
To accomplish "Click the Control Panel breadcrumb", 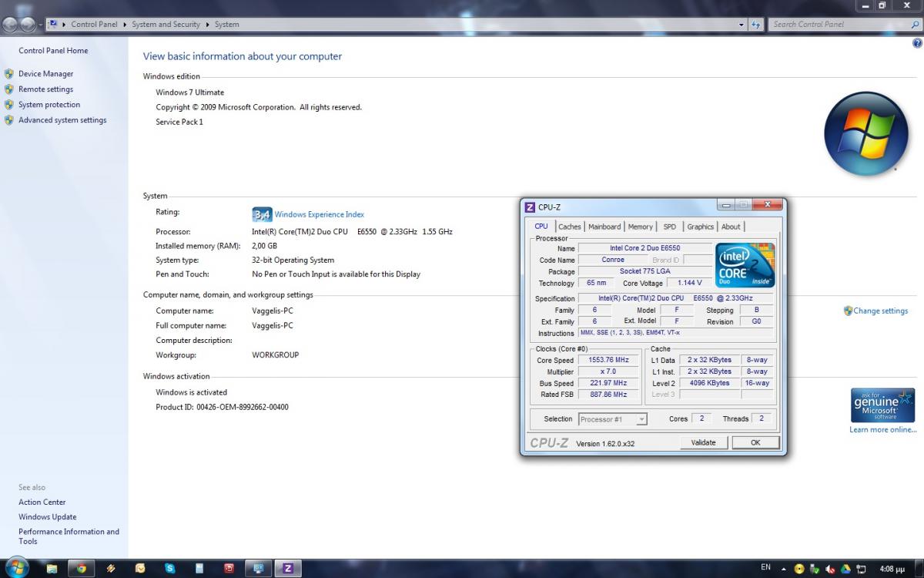I will pyautogui.click(x=94, y=25).
